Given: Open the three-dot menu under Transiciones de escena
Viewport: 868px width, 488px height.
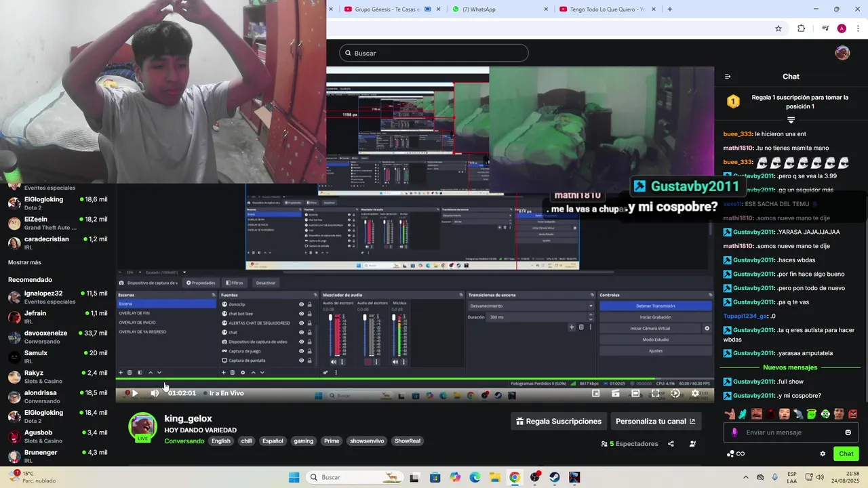Looking at the screenshot, I should point(590,327).
